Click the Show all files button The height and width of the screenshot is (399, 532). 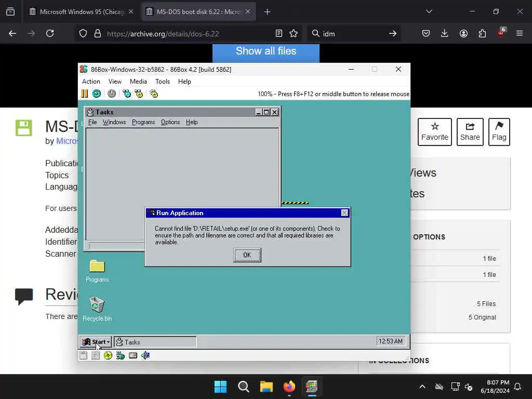(x=265, y=52)
